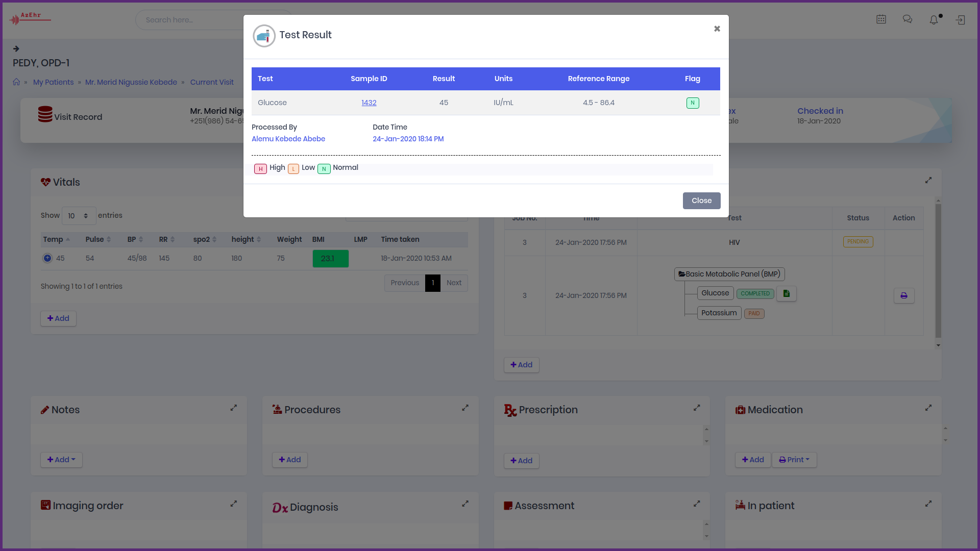Screen dimensions: 980x551
Task: Open the Medication Print dropdown
Action: coord(794,460)
